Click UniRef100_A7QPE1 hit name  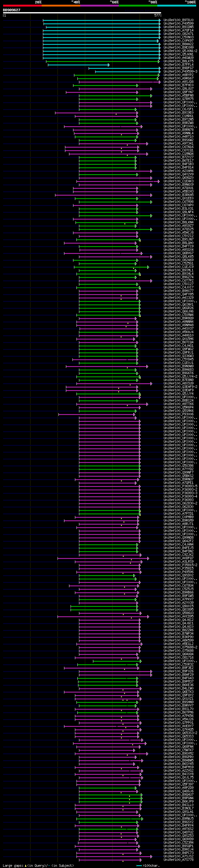(178, 483)
